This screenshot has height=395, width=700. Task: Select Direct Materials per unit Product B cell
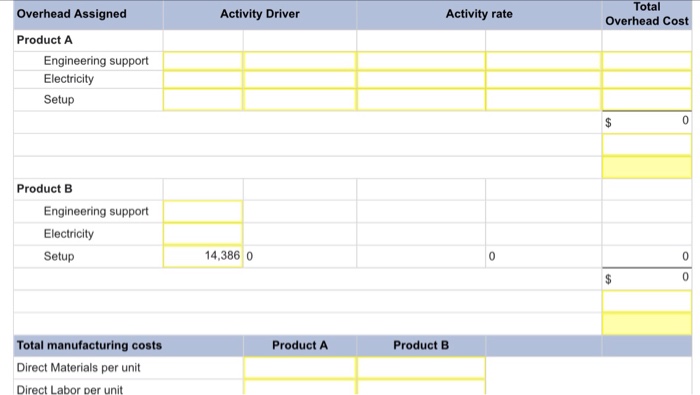tap(421, 368)
